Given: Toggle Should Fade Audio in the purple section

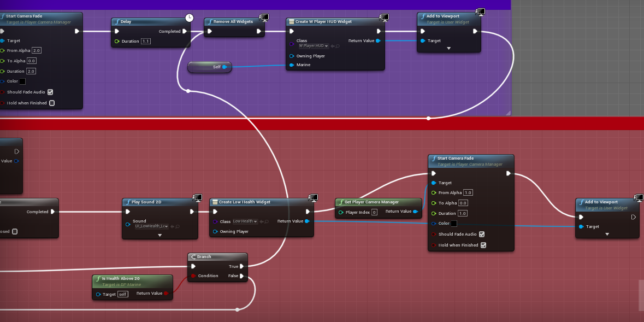Looking at the screenshot, I should tap(50, 92).
